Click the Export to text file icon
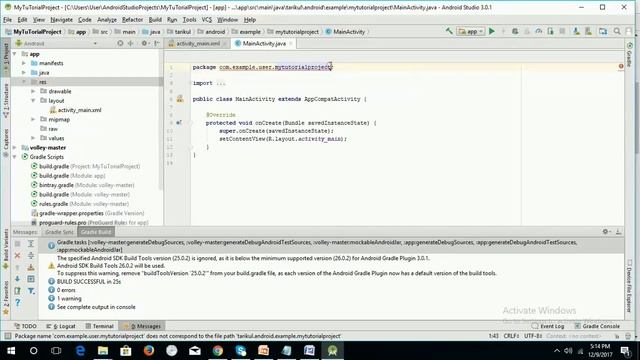640x360 pixels. 18,291
